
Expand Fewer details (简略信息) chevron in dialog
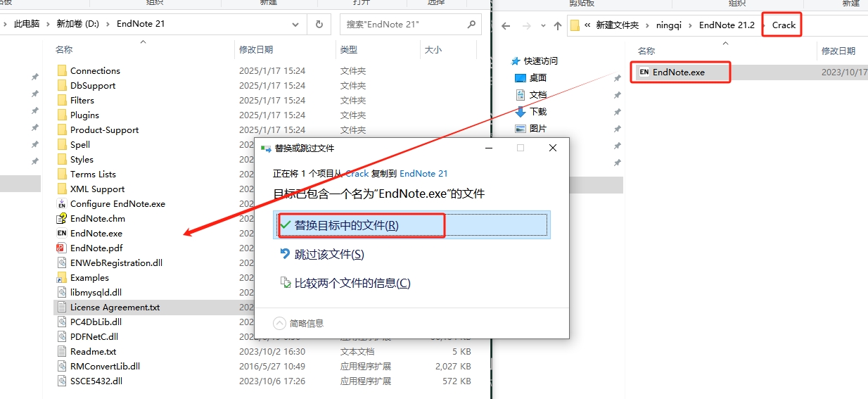coord(279,323)
